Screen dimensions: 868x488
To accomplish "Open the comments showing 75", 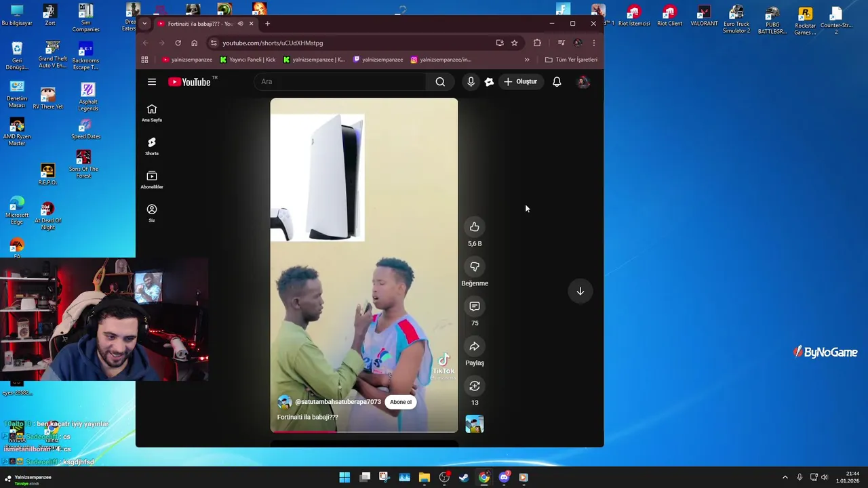I will pos(475,306).
